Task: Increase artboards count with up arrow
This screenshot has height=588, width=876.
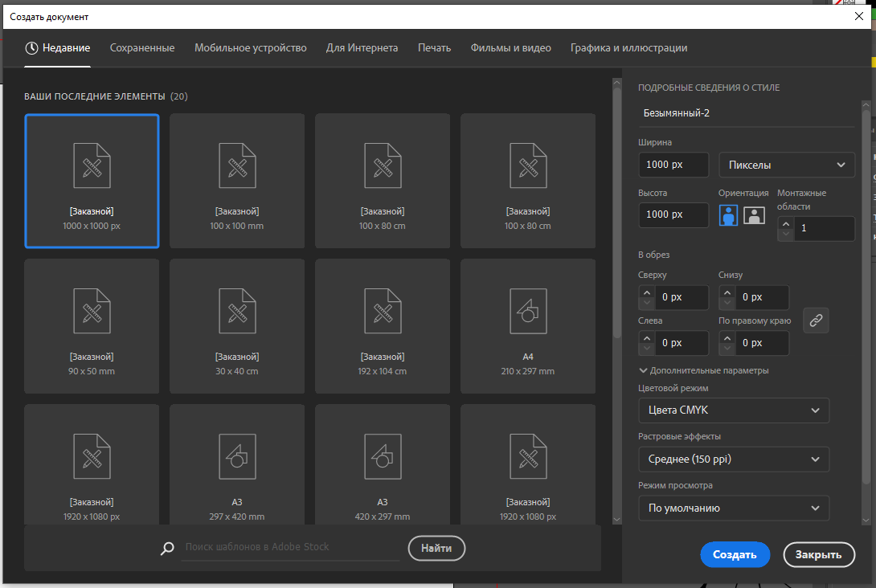Action: point(785,223)
